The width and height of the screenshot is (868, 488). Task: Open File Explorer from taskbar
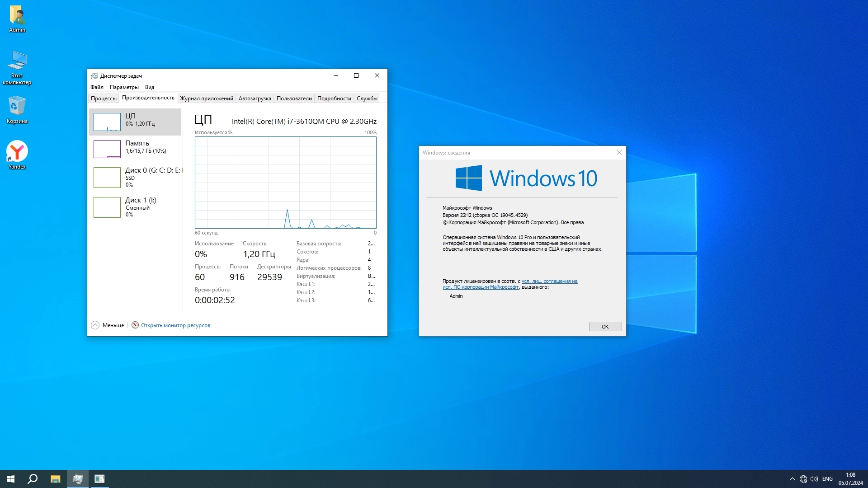tap(55, 479)
